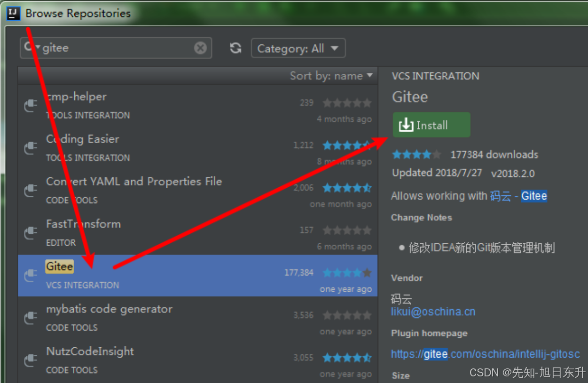Click the 2,006 download count

coord(303,188)
